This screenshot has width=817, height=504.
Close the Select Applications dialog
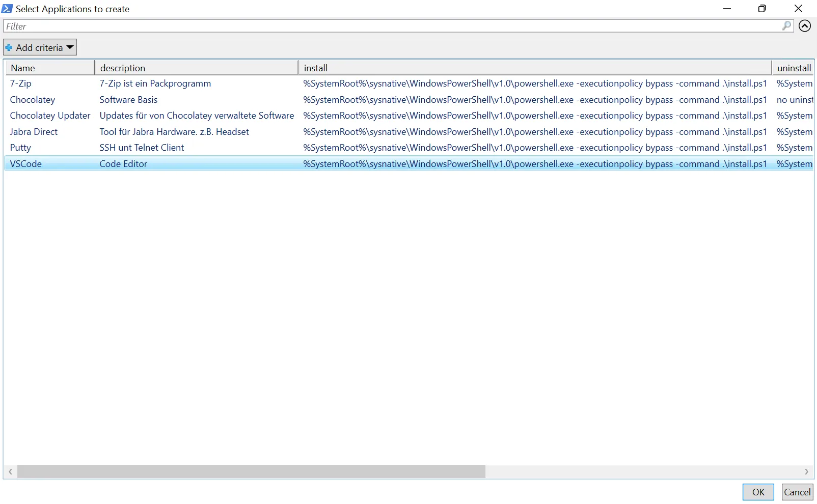pos(798,9)
